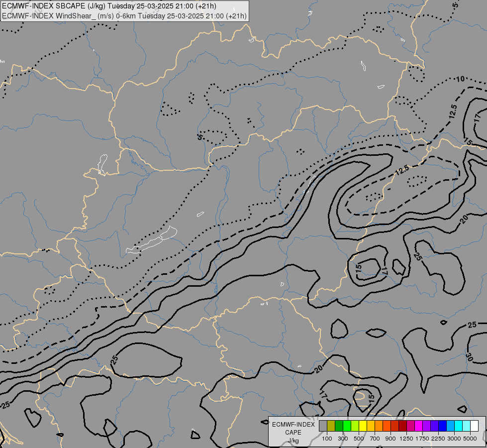Image resolution: width=487 pixels, height=448 pixels.
Task: Select the indigo swatch left of 2250
Action: (434, 426)
